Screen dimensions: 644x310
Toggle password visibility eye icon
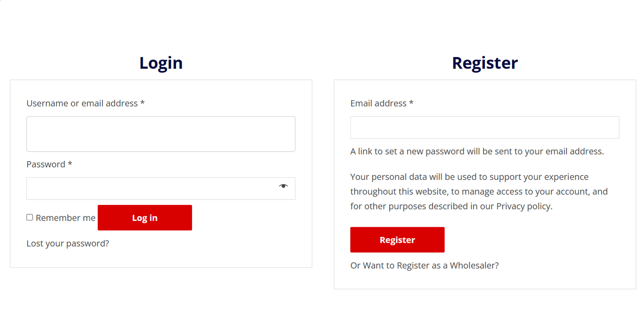(283, 186)
